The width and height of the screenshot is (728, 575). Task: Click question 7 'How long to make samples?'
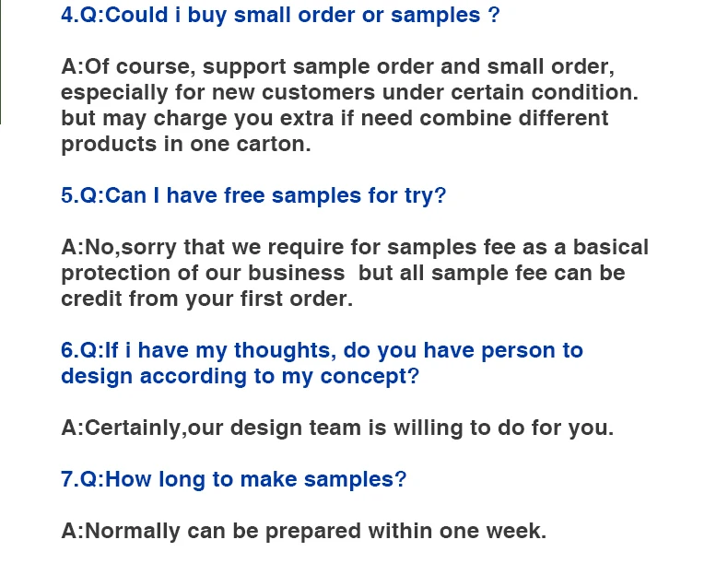coord(233,479)
